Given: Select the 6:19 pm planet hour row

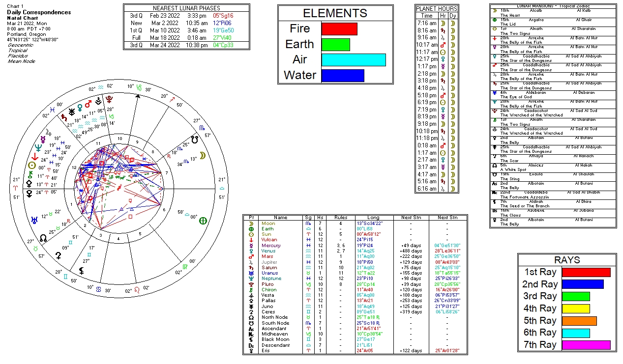Looking at the screenshot, I should pyautogui.click(x=437, y=102).
